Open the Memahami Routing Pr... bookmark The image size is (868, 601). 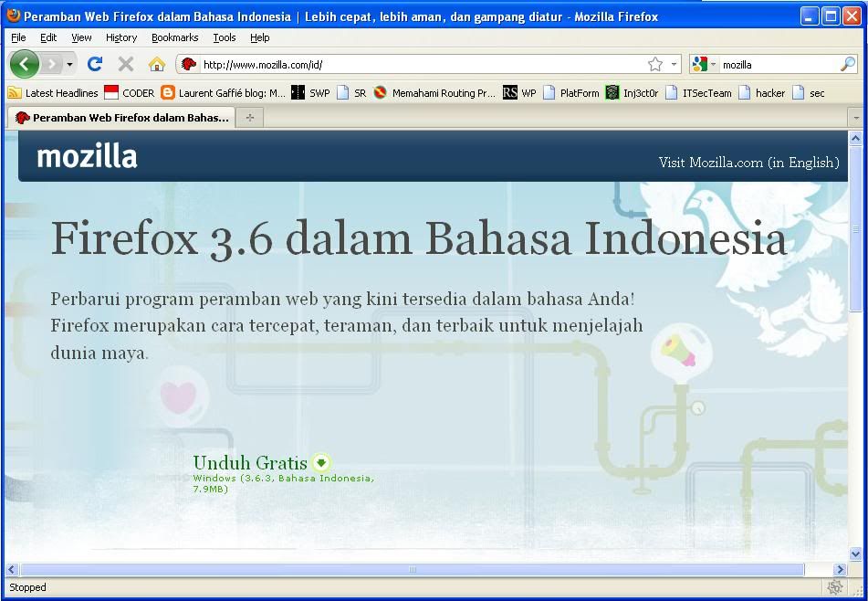tap(434, 93)
